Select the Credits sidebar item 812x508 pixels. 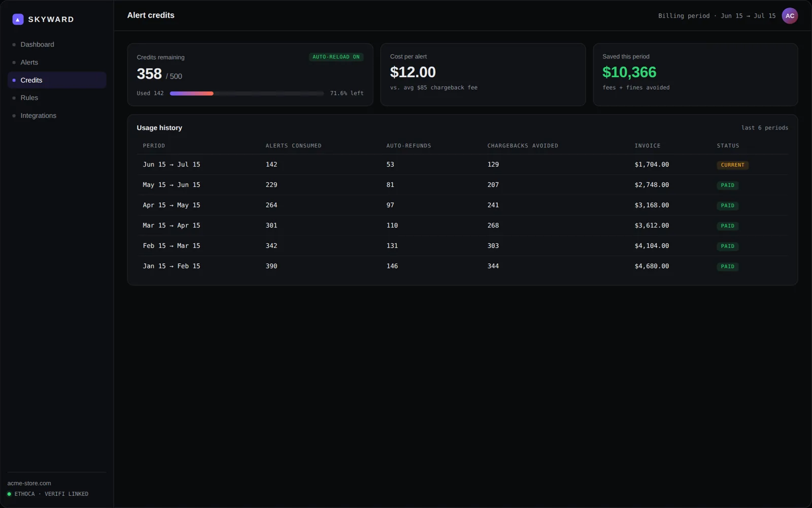[x=57, y=80]
